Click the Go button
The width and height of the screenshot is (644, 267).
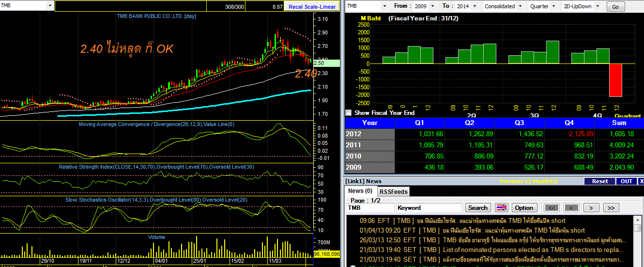point(615,7)
